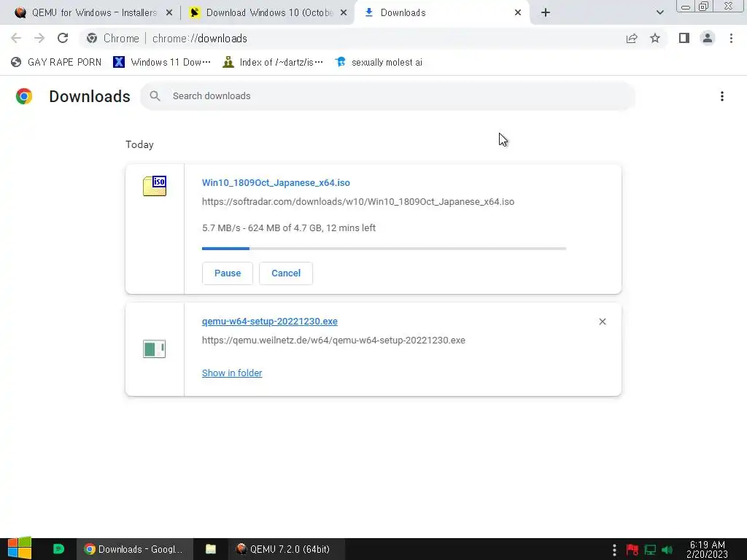Screen dimensions: 747x560
Task: Click the magnifier icon in the search box
Action: (155, 96)
